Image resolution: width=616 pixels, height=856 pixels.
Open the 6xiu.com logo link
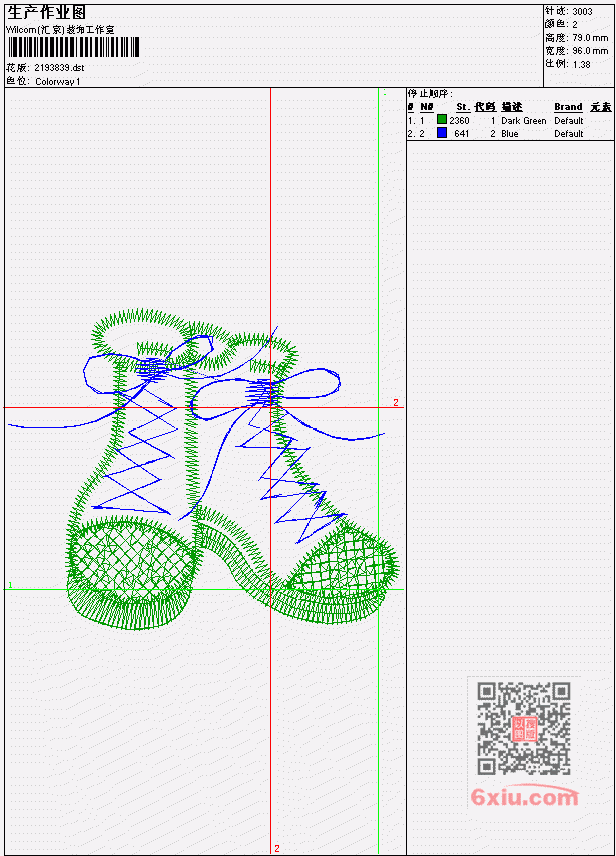click(525, 796)
